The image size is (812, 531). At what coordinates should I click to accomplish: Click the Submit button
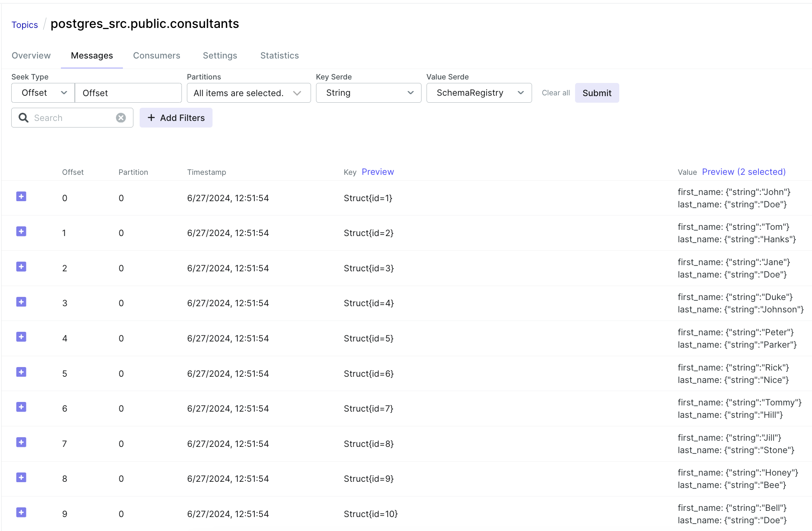(597, 93)
